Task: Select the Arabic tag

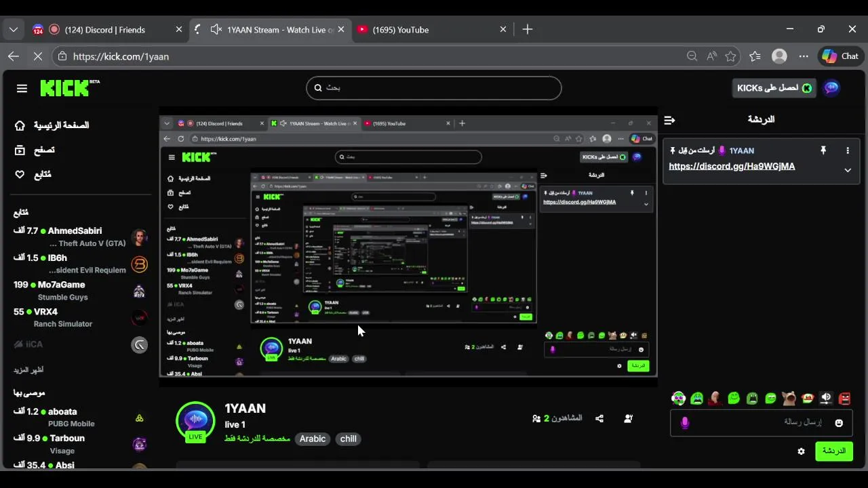Action: (313, 439)
